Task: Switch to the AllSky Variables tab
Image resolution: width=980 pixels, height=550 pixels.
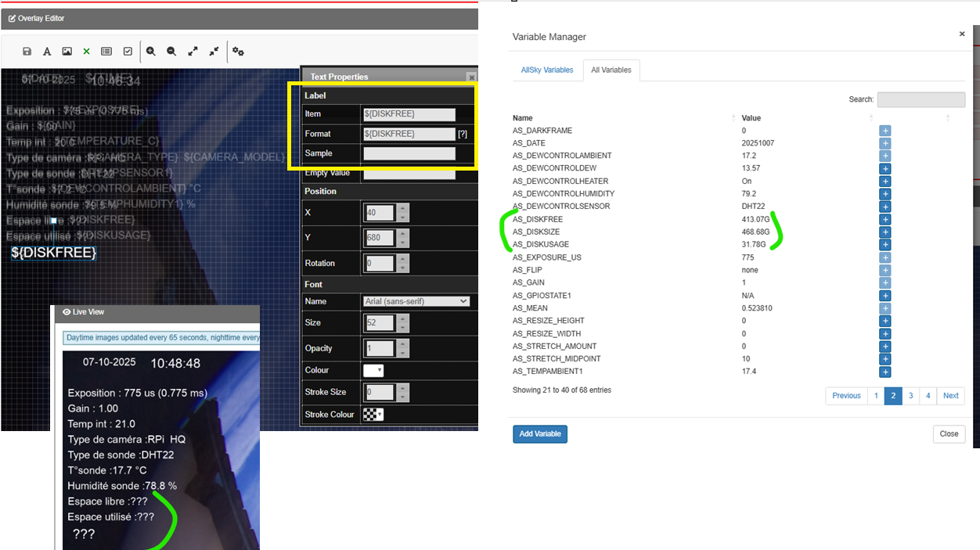Action: (x=547, y=70)
